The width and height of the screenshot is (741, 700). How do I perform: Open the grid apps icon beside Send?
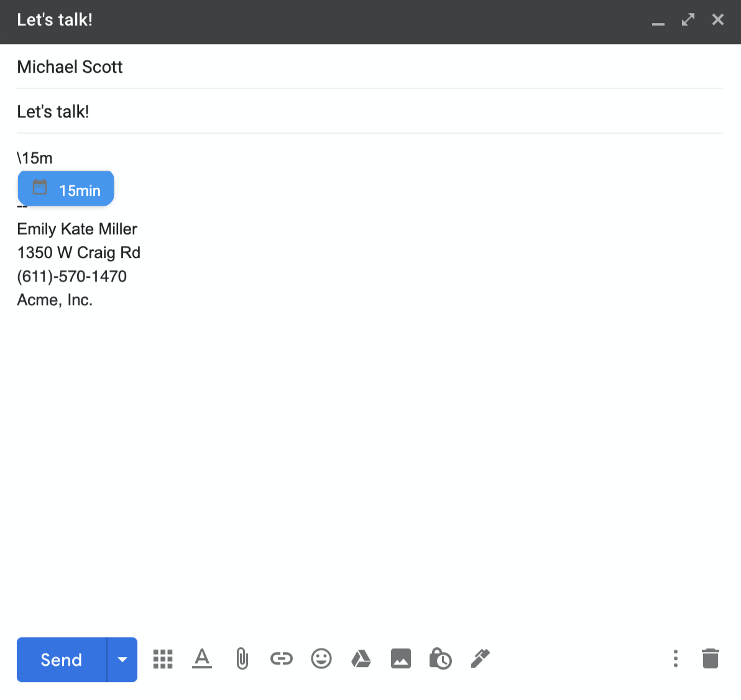pyautogui.click(x=163, y=659)
